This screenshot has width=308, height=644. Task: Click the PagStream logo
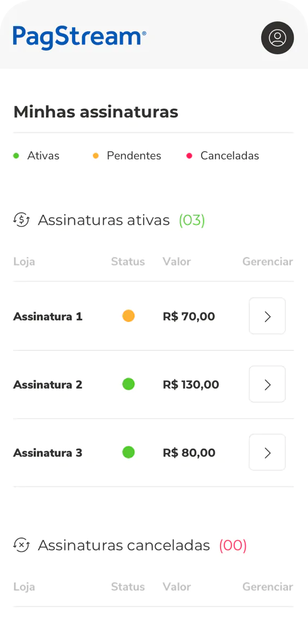(x=79, y=37)
